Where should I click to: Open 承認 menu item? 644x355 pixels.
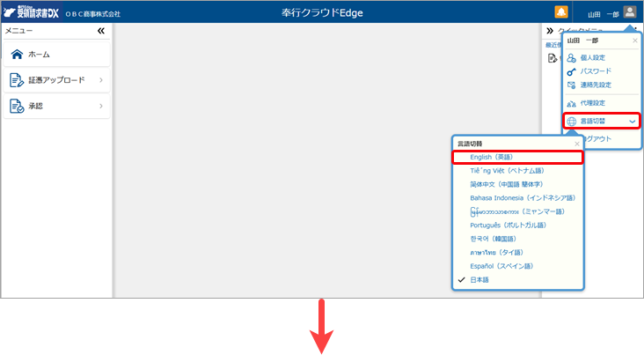pos(56,106)
